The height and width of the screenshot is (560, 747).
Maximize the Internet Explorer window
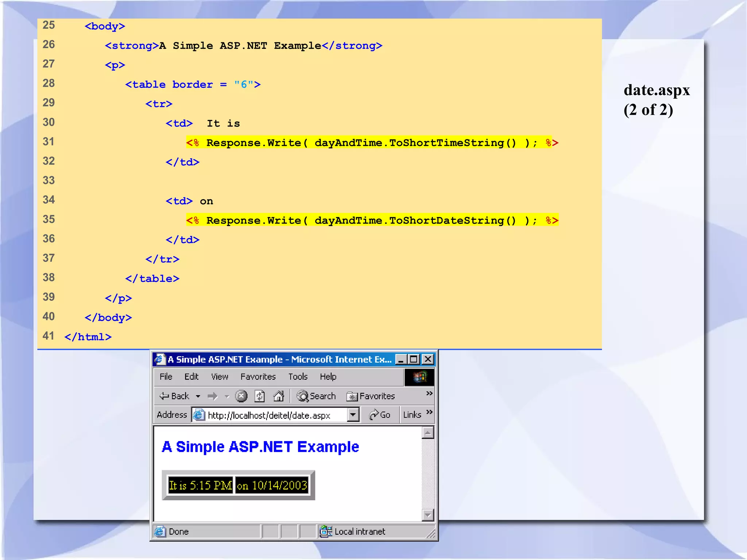(414, 359)
